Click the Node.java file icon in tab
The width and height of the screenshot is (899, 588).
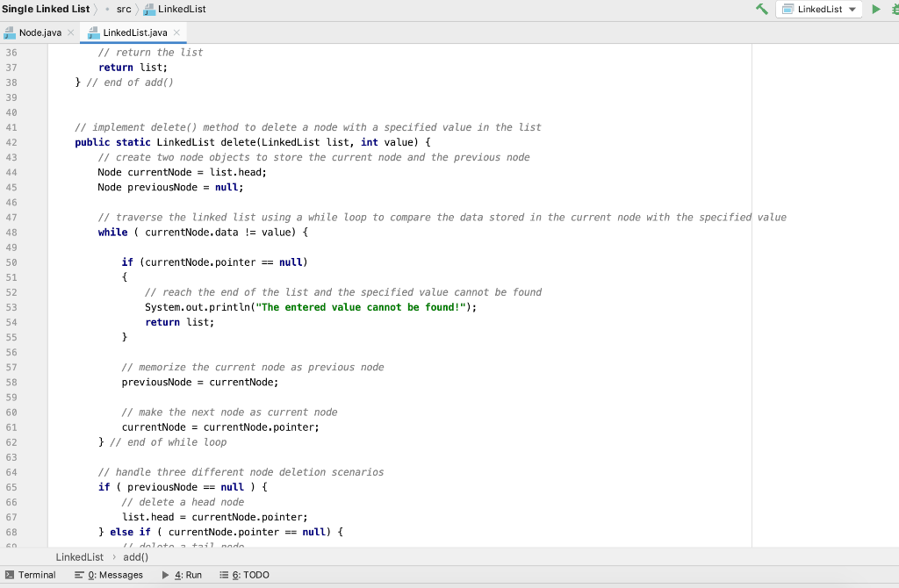10,32
